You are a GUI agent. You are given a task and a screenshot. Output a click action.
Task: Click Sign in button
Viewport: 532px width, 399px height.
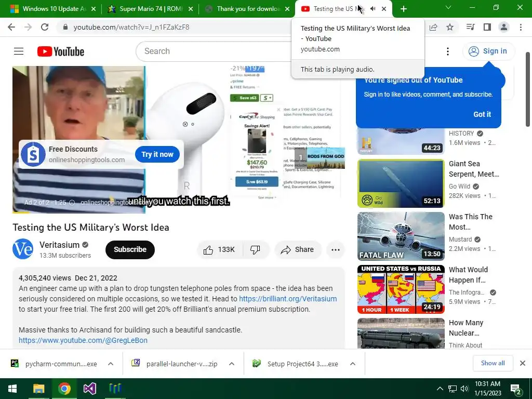coord(488,51)
